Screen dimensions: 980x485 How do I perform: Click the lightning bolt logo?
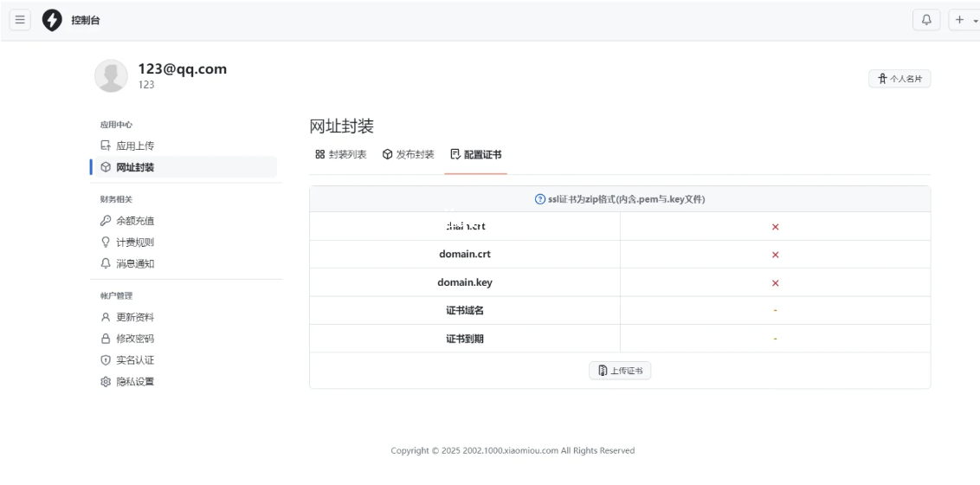pyautogui.click(x=52, y=20)
